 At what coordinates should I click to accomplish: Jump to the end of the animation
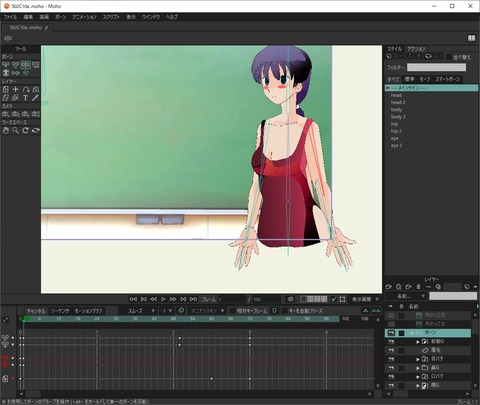point(193,299)
